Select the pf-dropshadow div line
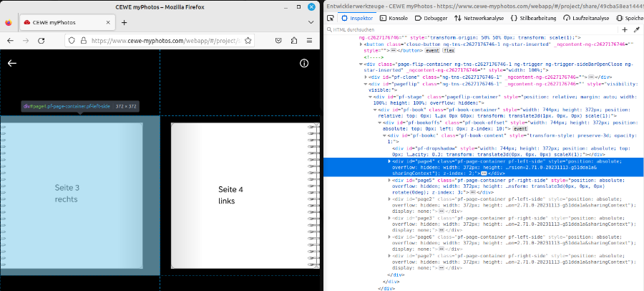This screenshot has width=644, height=291. click(x=484, y=151)
